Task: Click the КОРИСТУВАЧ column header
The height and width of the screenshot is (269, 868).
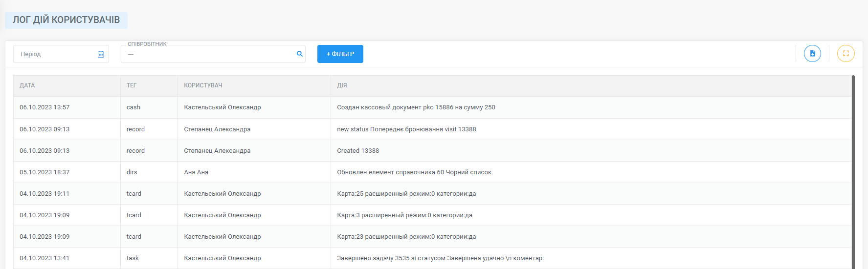Action: (203, 85)
